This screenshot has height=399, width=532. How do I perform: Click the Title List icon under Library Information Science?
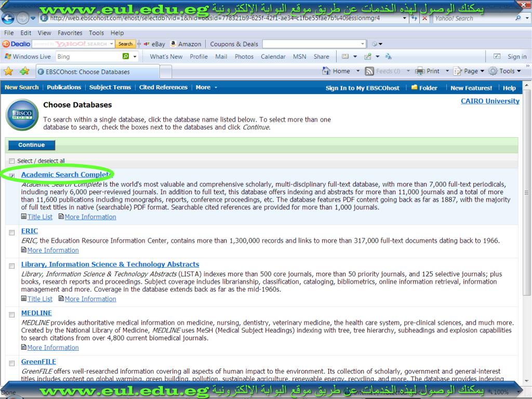pyautogui.click(x=24, y=299)
